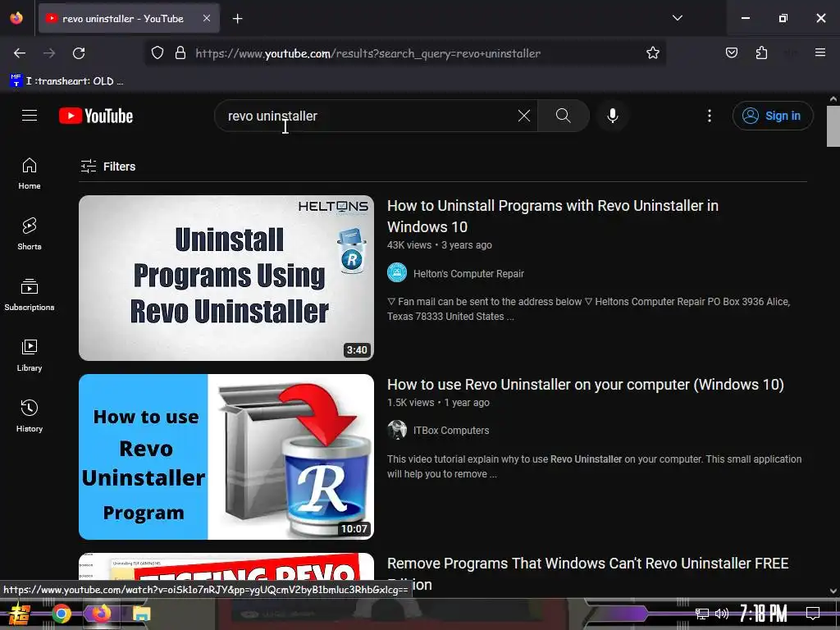This screenshot has height=630, width=840.
Task: Open title 'How to use Revo Uninstaller on your computer'
Action: [x=585, y=385]
